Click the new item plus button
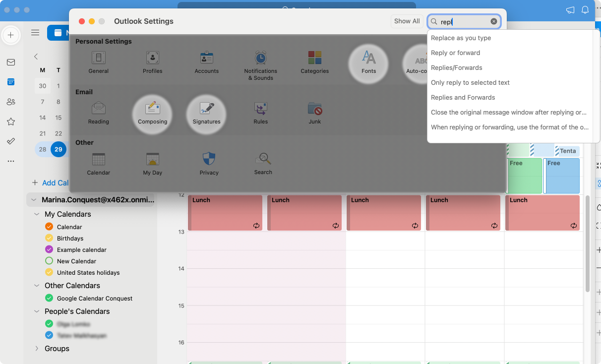Image resolution: width=601 pixels, height=364 pixels. click(11, 35)
